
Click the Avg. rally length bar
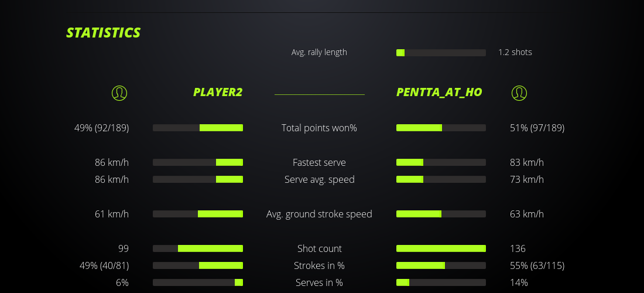(x=441, y=53)
